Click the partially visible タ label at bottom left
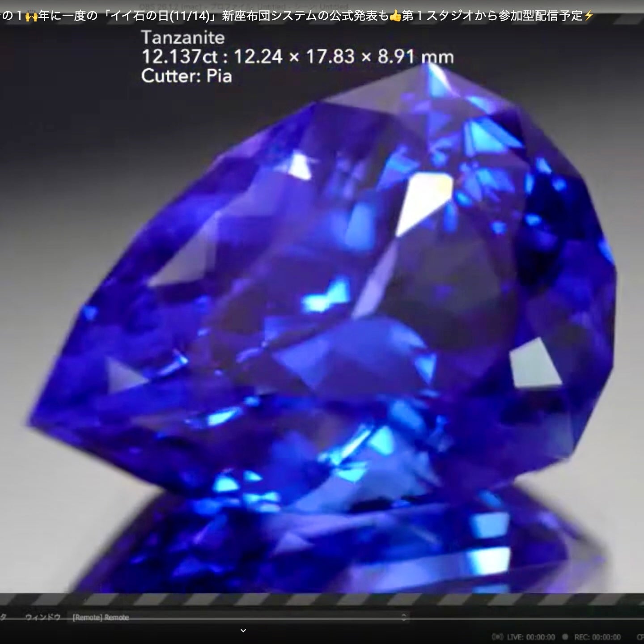Viewport: 644px width, 644px height. point(4,617)
